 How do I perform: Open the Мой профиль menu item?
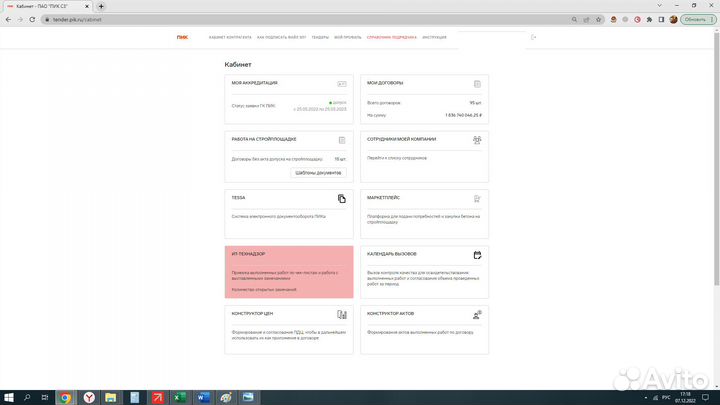click(x=348, y=37)
